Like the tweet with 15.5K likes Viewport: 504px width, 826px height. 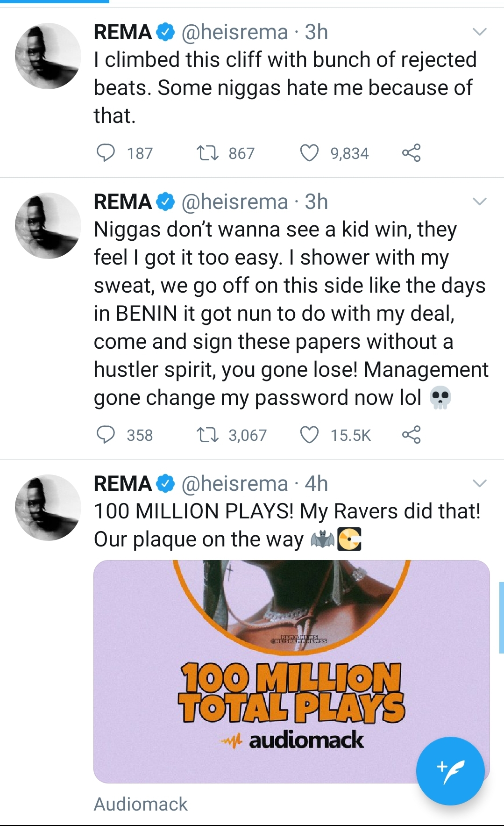pyautogui.click(x=309, y=435)
